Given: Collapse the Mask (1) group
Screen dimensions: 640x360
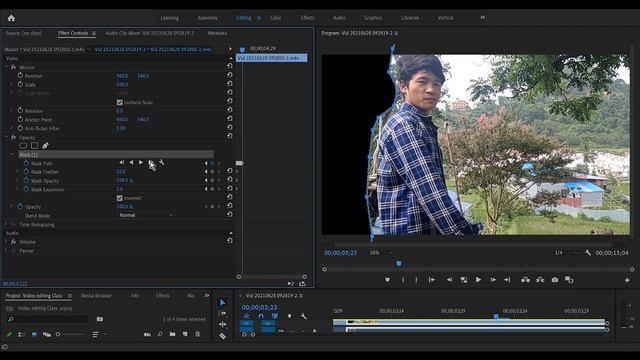Looking at the screenshot, I should 12,155.
